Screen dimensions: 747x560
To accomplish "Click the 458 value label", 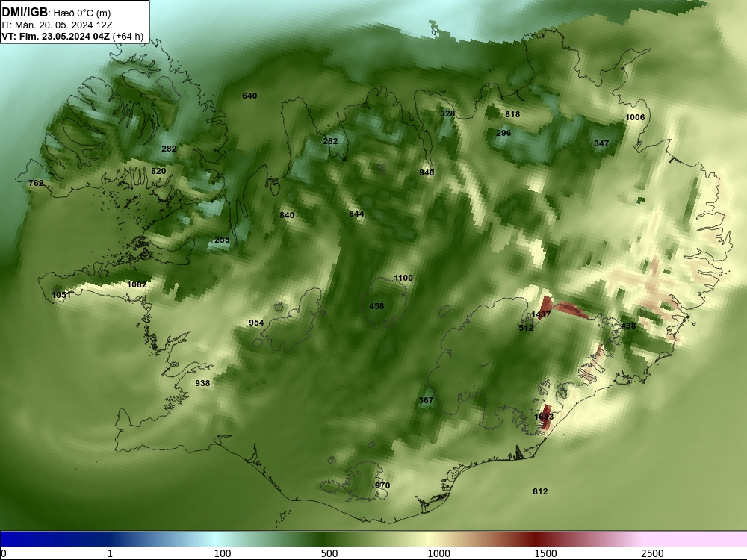I will tap(376, 306).
